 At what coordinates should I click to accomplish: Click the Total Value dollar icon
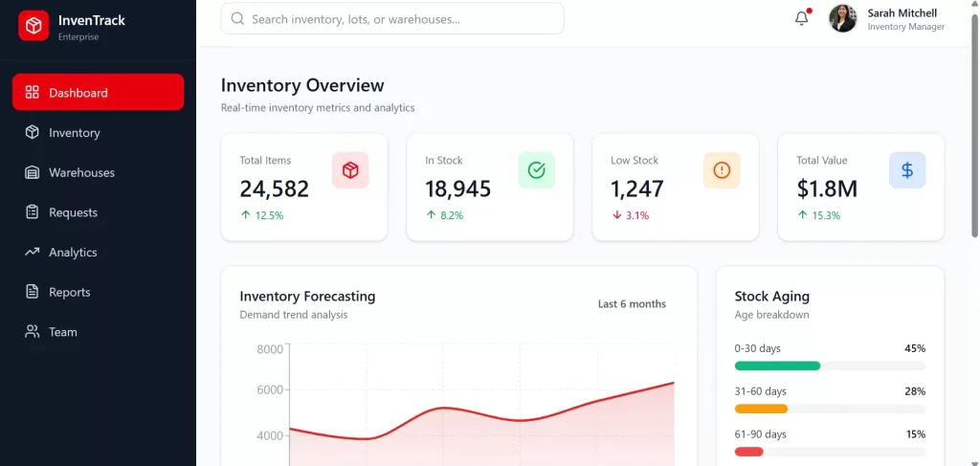click(907, 170)
